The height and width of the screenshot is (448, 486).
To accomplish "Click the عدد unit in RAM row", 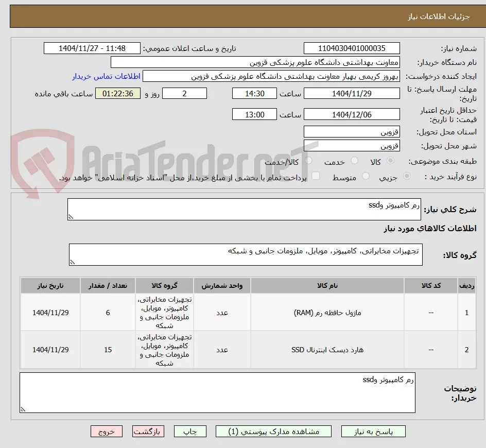I will coord(222,313).
